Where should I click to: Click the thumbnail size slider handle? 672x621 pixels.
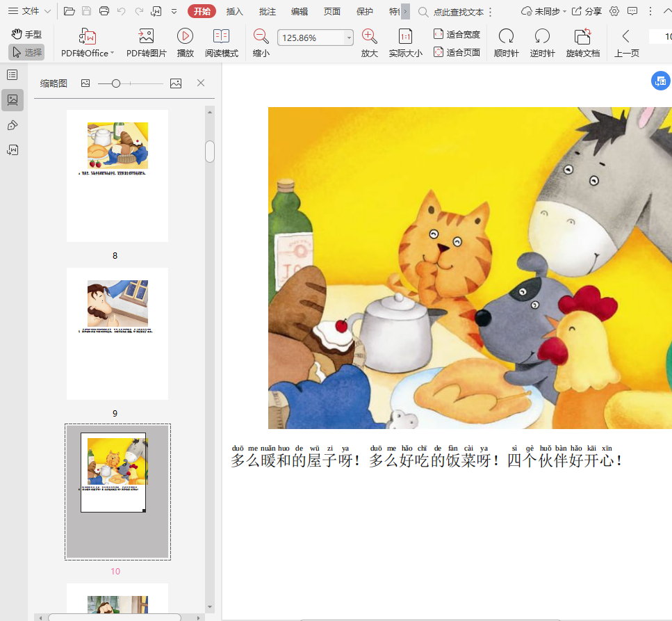116,83
